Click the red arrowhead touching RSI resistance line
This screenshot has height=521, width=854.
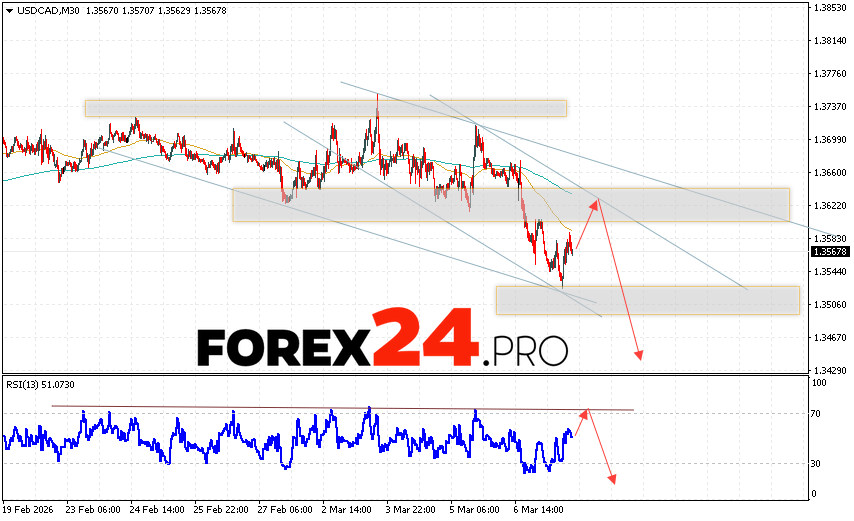click(x=587, y=411)
